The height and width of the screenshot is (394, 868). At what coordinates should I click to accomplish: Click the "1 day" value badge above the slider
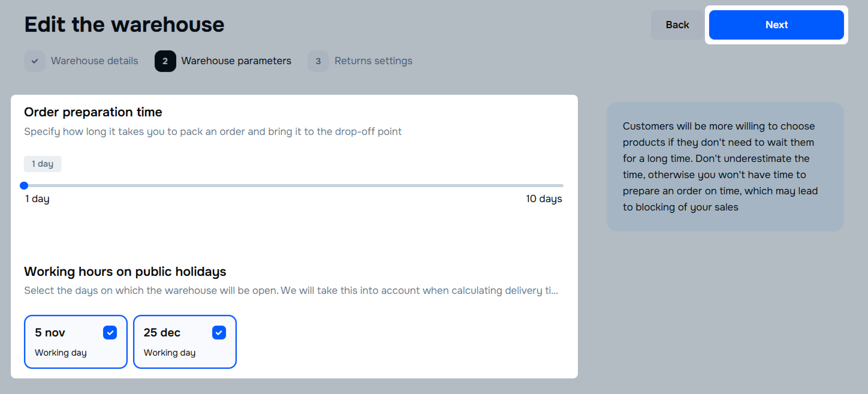[43, 164]
